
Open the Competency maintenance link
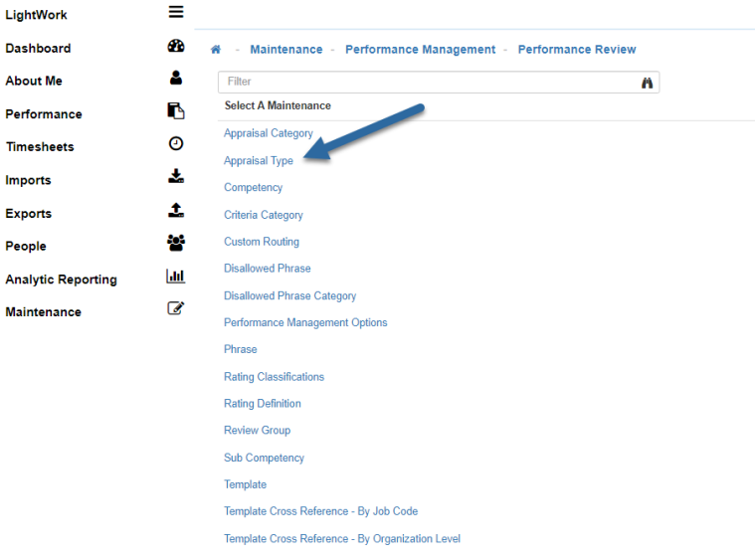[253, 187]
